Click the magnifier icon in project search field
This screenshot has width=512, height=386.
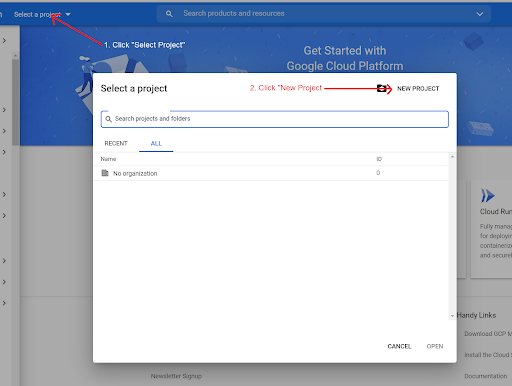click(x=108, y=119)
